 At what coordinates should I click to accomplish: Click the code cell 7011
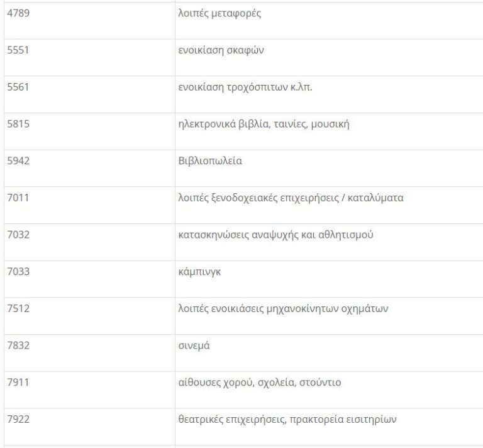[x=18, y=198]
